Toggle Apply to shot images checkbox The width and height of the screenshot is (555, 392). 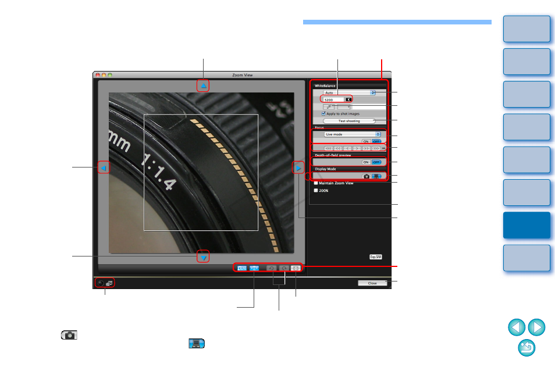(323, 113)
